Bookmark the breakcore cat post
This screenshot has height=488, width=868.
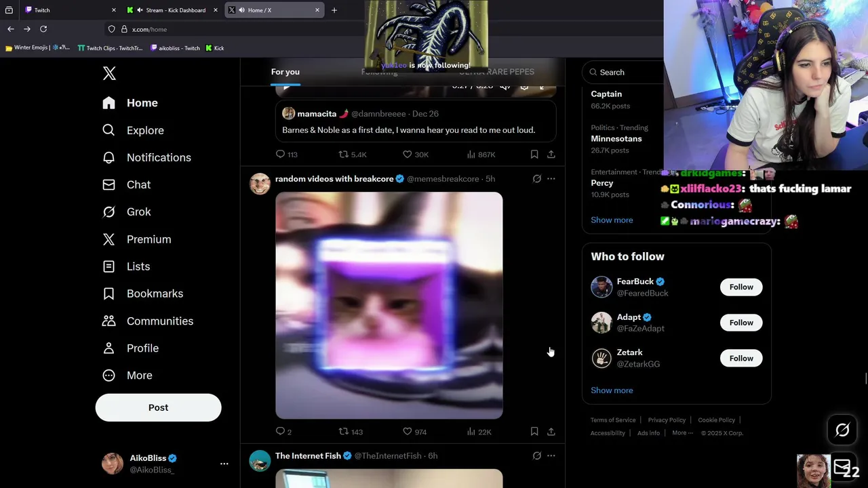pos(534,432)
